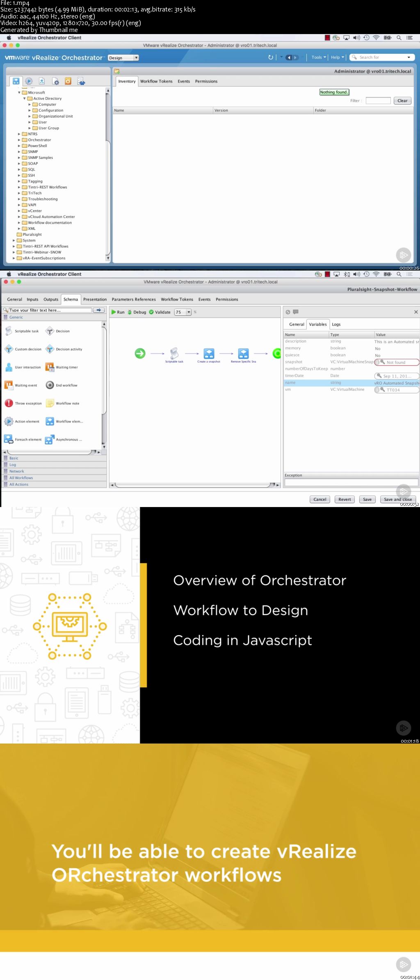The height and width of the screenshot is (980, 420).
Task: Open the Configurations view icon
Action: coord(55,81)
